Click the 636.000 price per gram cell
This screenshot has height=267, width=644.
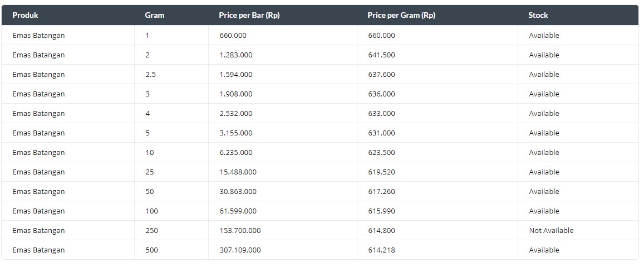tap(381, 94)
